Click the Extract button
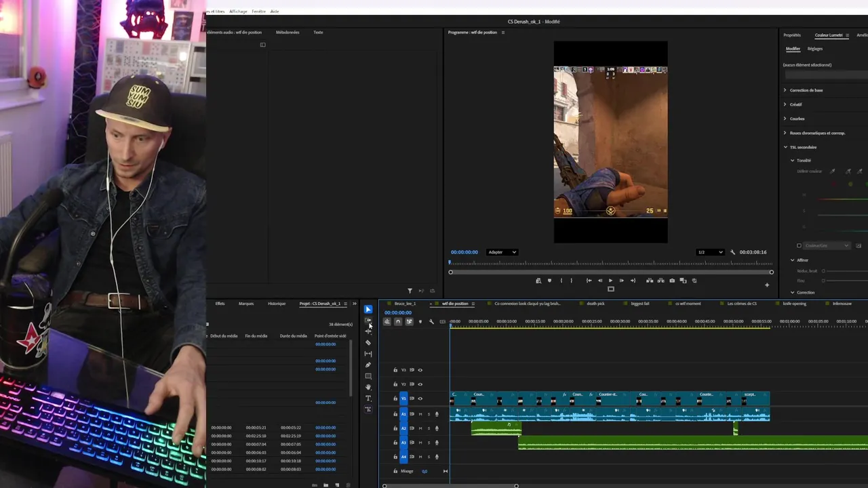Screen dimensions: 868x488 pyautogui.click(x=660, y=281)
